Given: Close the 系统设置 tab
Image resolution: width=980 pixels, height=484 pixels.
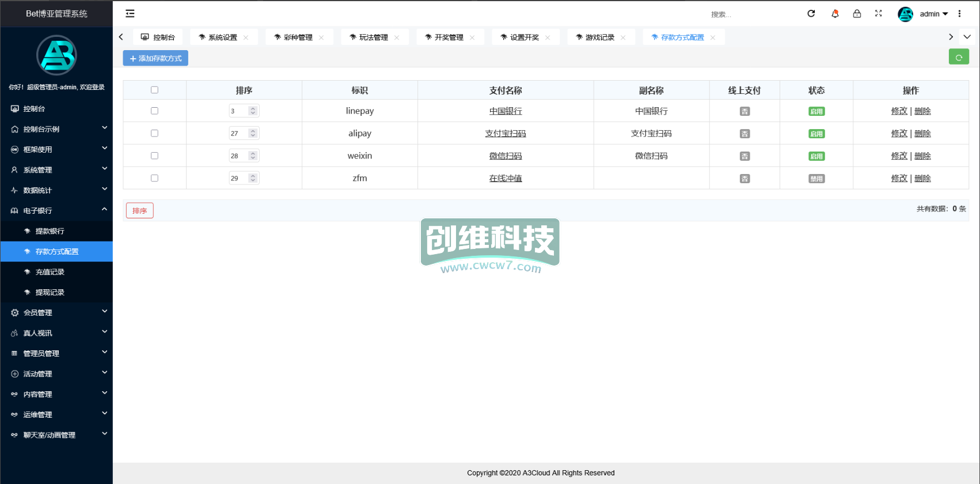Looking at the screenshot, I should point(246,37).
